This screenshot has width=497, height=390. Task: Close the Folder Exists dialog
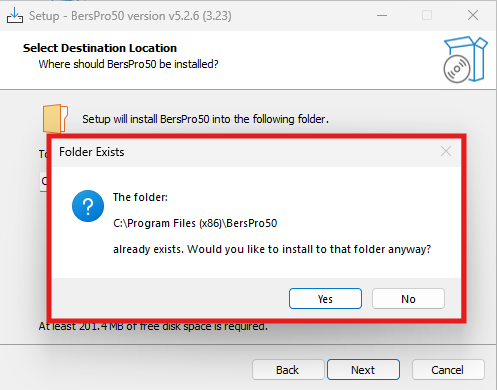(446, 151)
